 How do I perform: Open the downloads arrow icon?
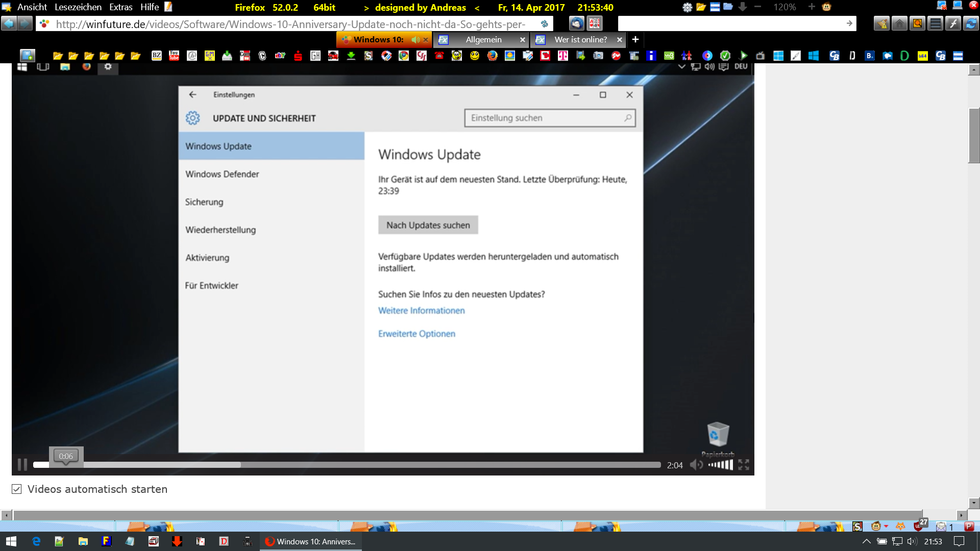(x=743, y=7)
